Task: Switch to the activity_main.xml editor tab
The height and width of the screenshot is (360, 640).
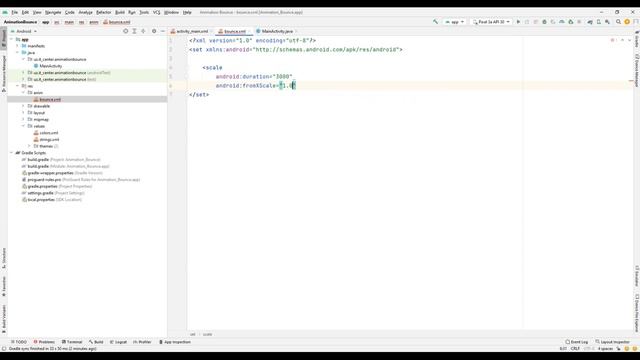Action: [192, 31]
